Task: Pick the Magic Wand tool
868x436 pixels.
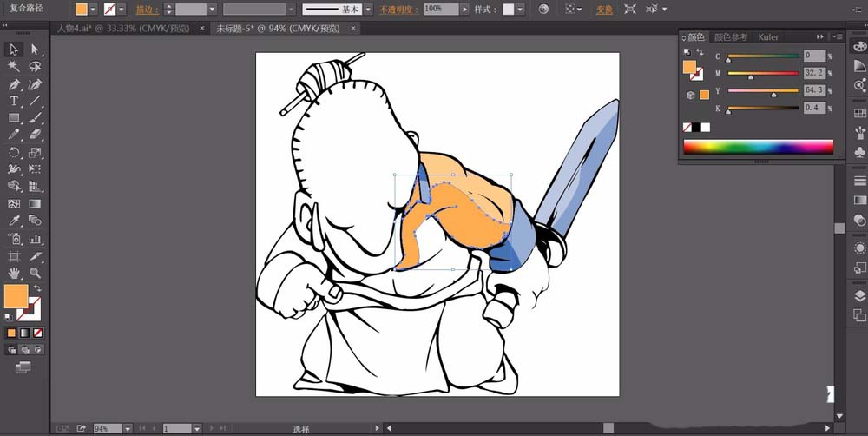Action: click(x=14, y=67)
